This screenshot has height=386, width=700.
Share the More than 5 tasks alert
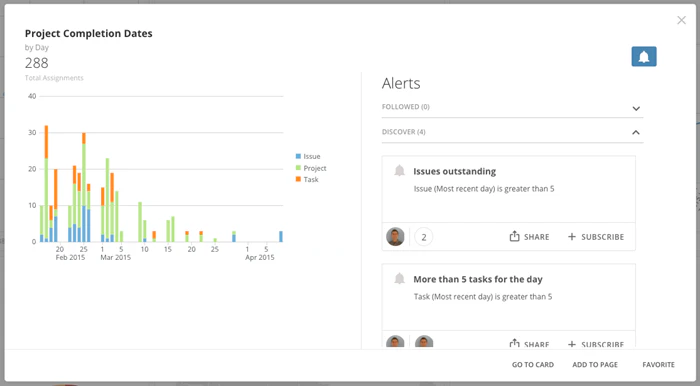click(529, 344)
